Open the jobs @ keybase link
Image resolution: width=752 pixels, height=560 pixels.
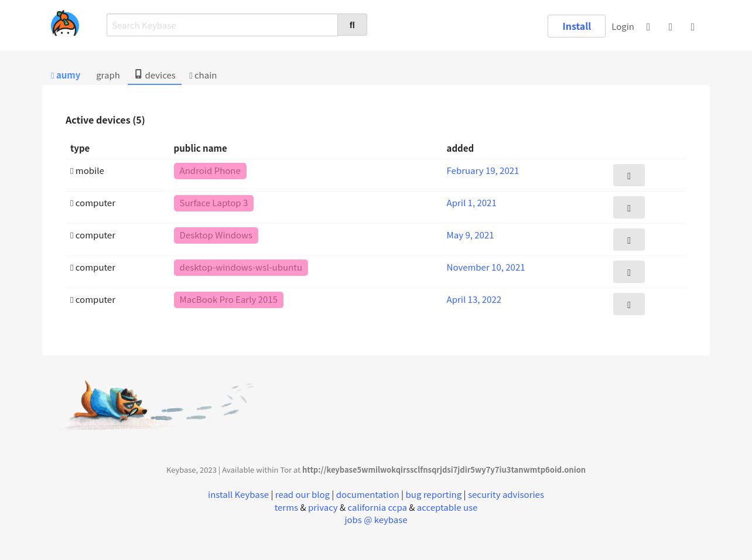point(376,520)
